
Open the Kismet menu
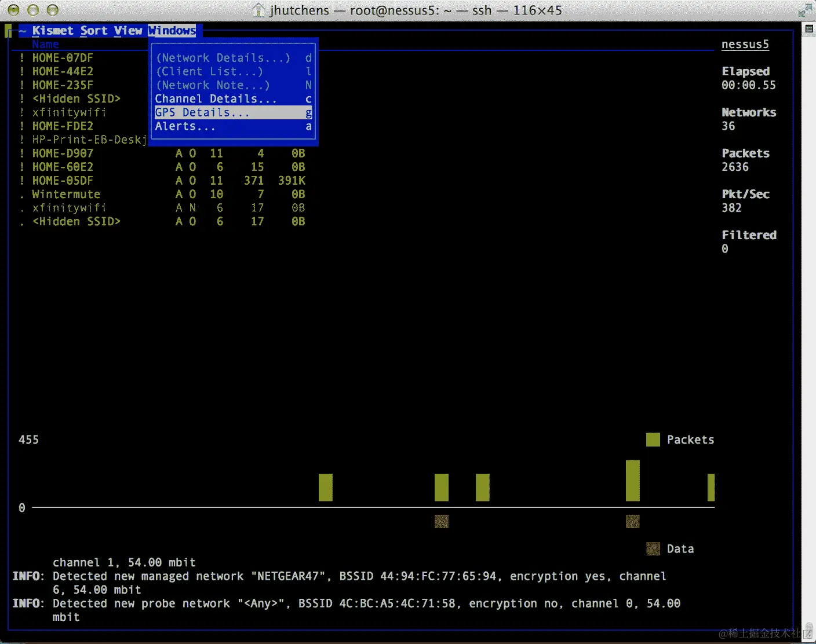[x=53, y=31]
